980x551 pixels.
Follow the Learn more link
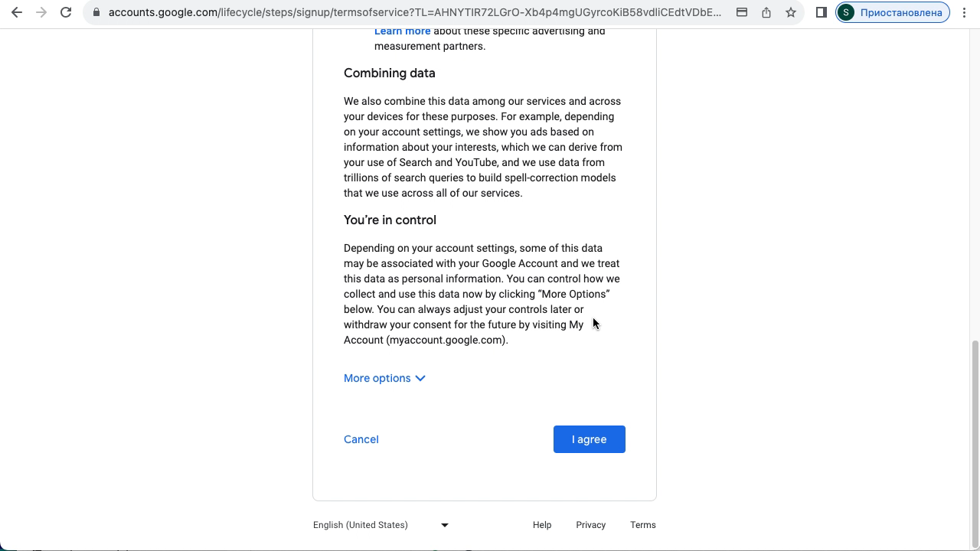click(x=402, y=31)
